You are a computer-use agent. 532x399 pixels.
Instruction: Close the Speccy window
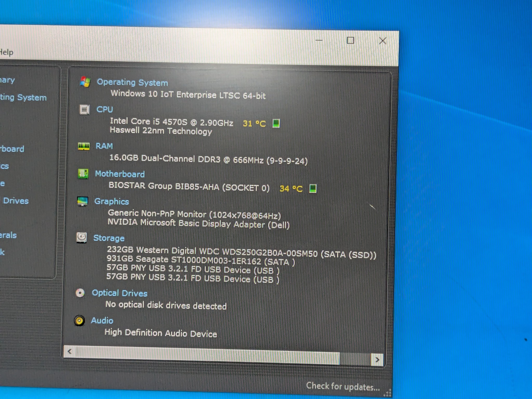click(383, 41)
